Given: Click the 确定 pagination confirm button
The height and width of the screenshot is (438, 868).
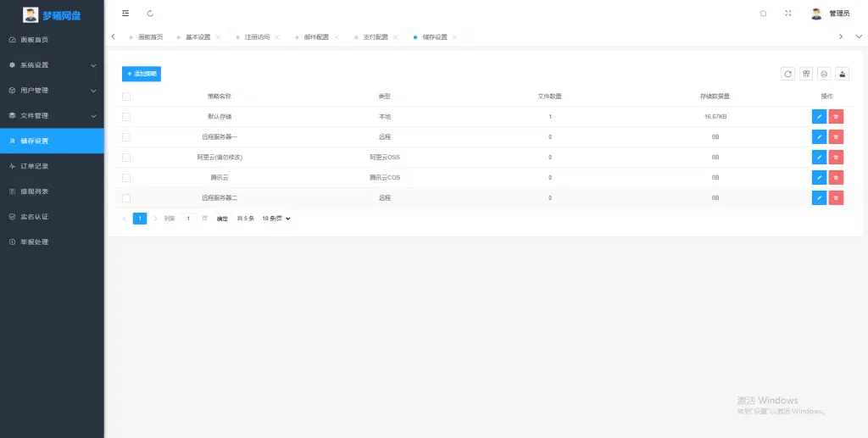Looking at the screenshot, I should (x=222, y=219).
